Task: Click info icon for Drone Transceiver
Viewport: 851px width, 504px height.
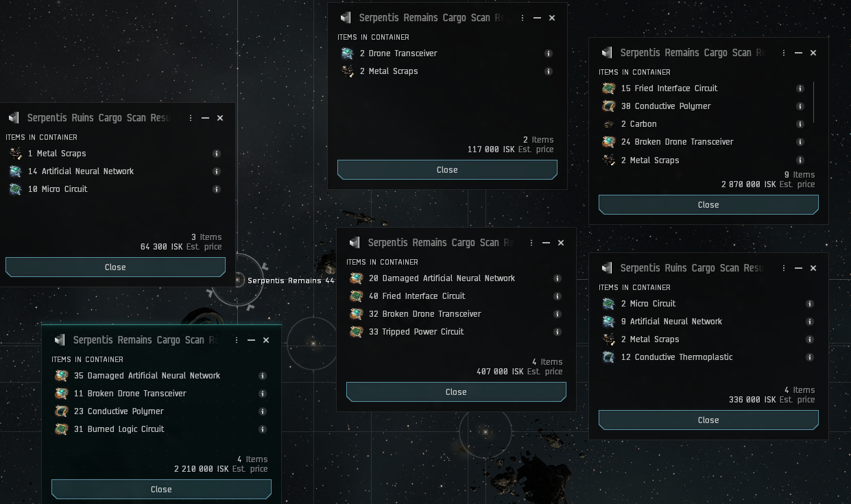Action: point(548,53)
